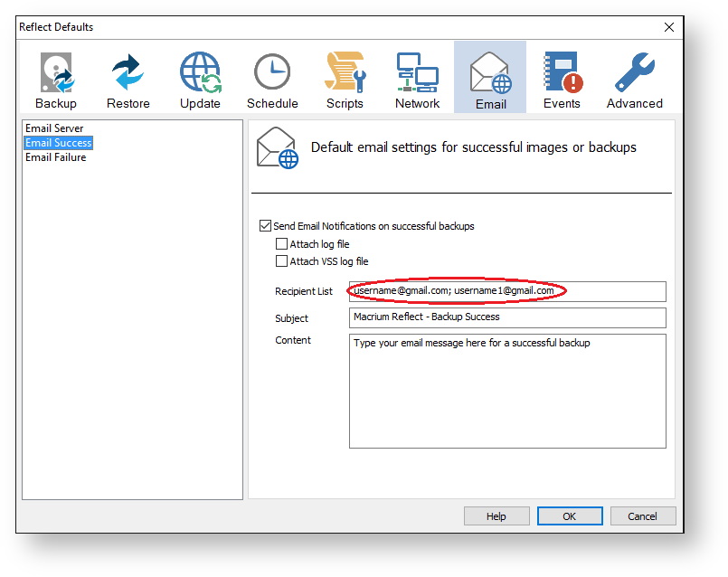Select Email Failure in the list
Image resolution: width=728 pixels, height=577 pixels.
coord(56,157)
